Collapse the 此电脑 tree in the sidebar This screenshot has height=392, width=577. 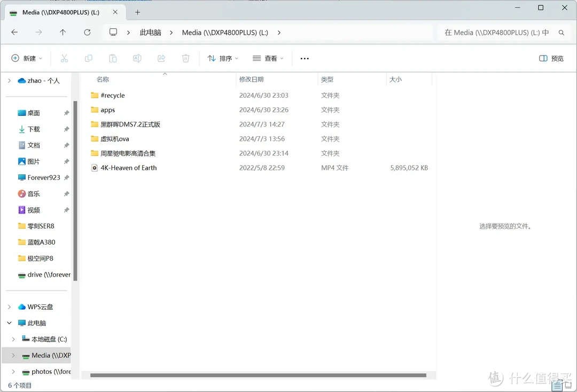click(x=9, y=323)
